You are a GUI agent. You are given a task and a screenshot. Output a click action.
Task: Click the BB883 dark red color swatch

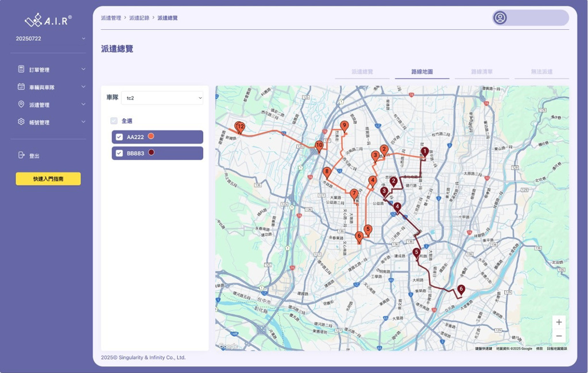[151, 152]
